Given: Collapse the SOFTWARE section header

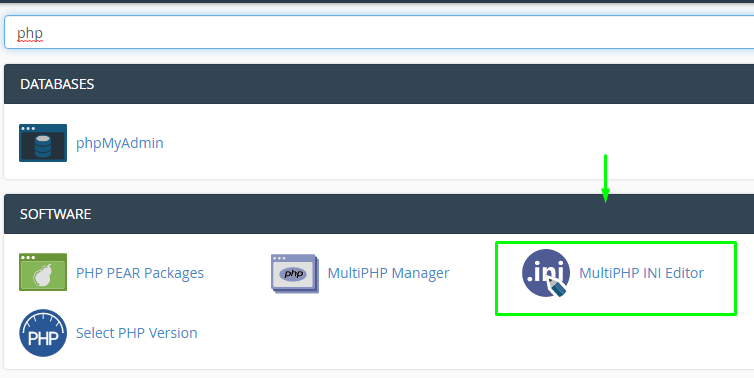Looking at the screenshot, I should tap(379, 214).
